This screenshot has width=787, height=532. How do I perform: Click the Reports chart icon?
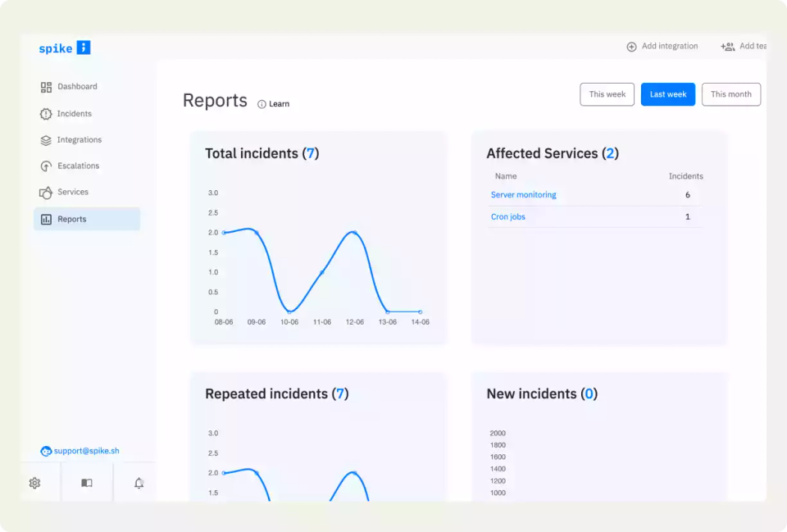click(x=46, y=220)
